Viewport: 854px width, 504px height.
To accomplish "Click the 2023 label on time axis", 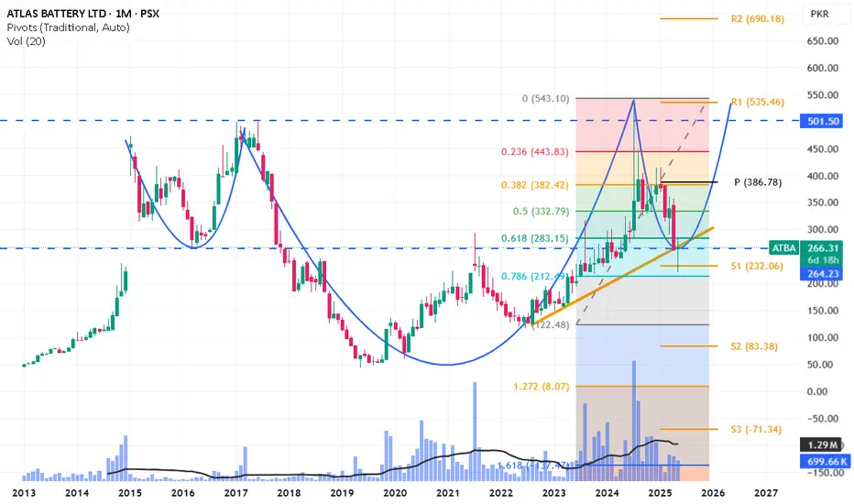I will coord(553,493).
